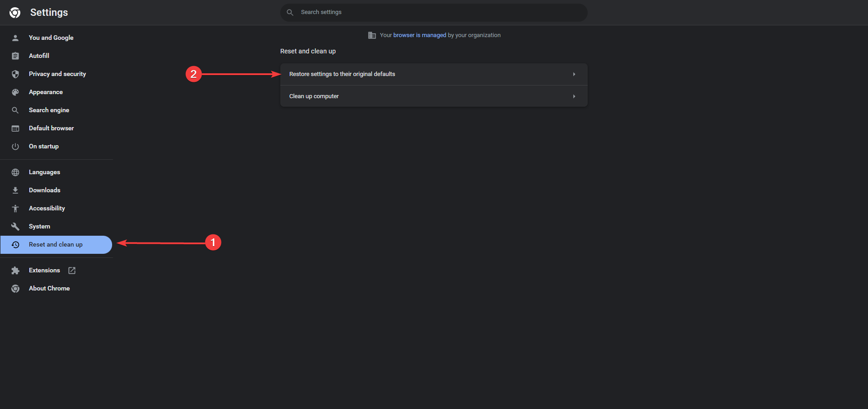Click the Extensions external link icon
The image size is (868, 409).
[x=72, y=271]
